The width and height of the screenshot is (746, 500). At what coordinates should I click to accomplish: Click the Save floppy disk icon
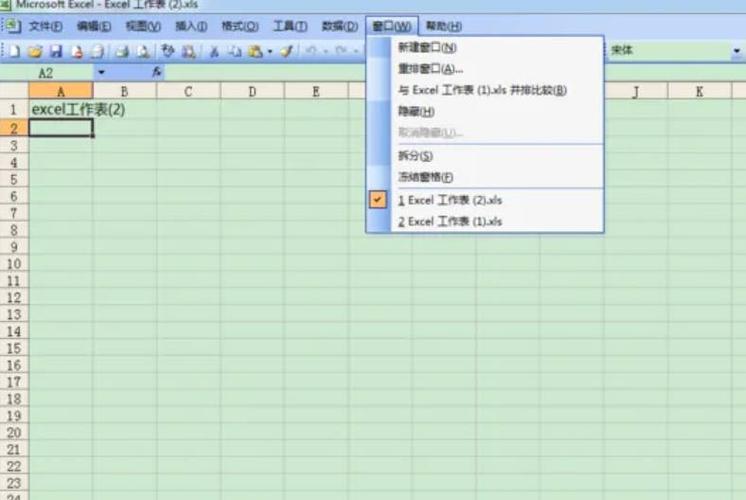click(x=56, y=51)
